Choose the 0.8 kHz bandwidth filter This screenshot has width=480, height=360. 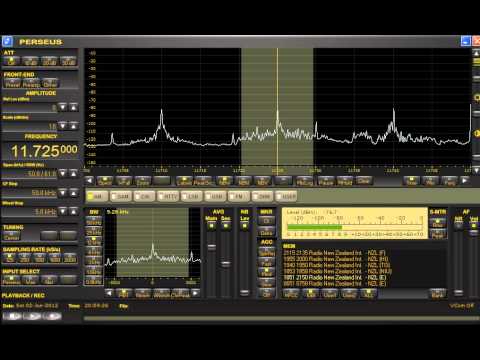click(x=94, y=281)
